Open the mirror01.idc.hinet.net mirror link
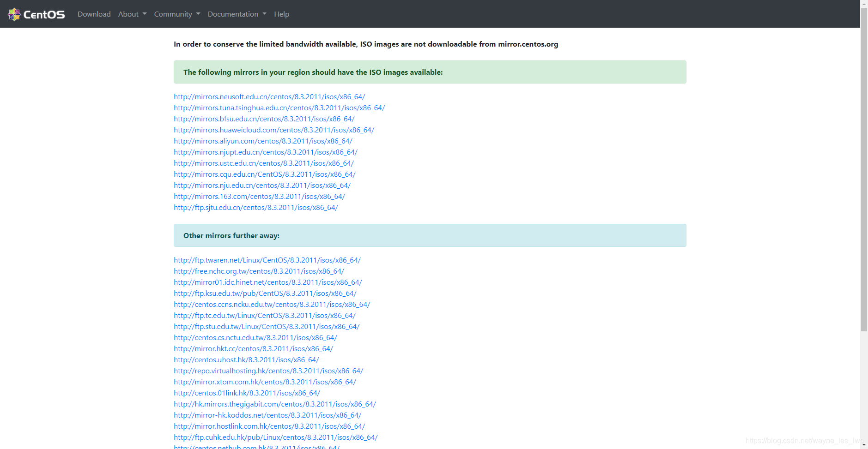 tap(268, 282)
